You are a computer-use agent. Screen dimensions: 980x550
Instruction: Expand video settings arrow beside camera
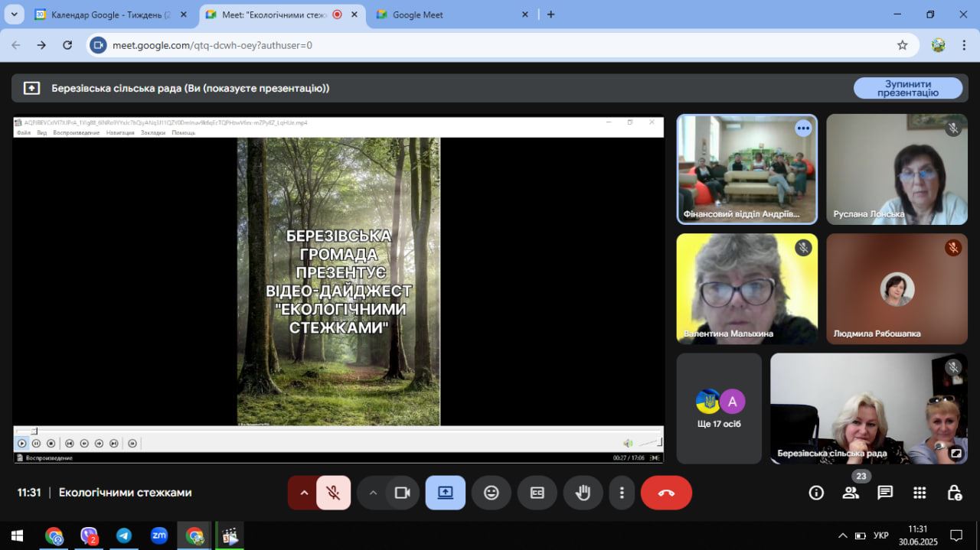tap(373, 493)
